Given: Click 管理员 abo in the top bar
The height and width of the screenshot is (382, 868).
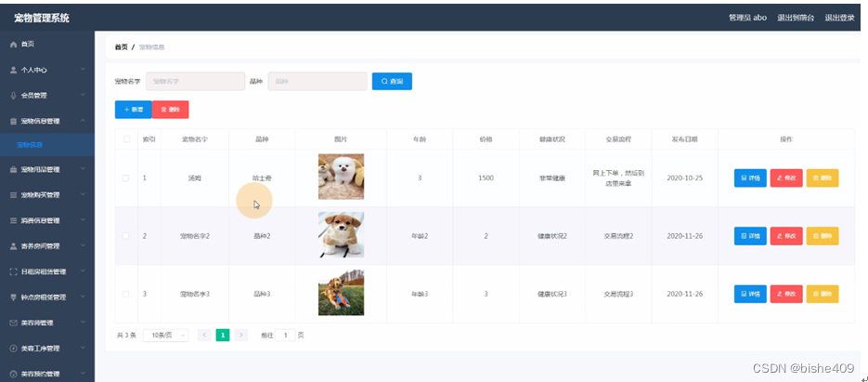Looking at the screenshot, I should (x=747, y=18).
